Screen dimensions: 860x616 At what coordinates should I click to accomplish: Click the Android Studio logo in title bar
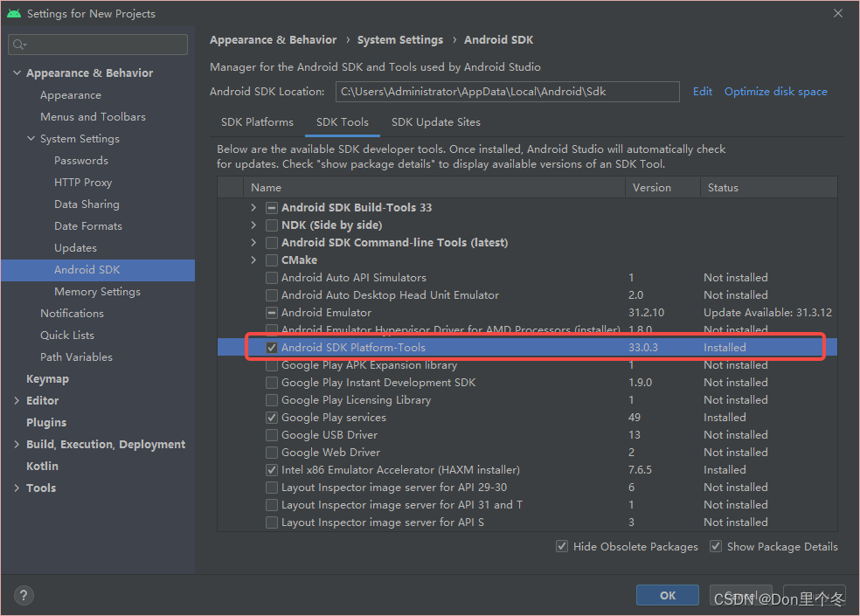14,14
